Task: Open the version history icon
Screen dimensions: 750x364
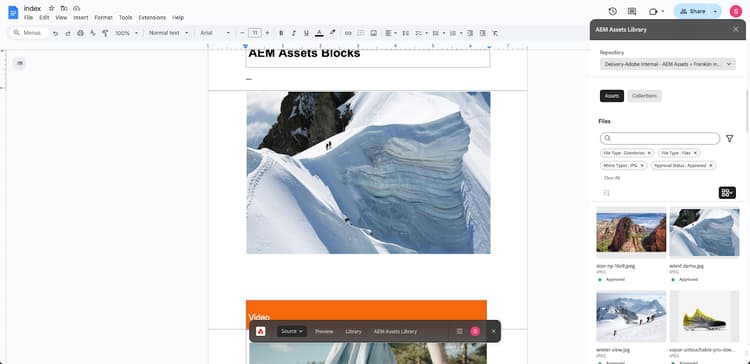Action: coord(612,11)
